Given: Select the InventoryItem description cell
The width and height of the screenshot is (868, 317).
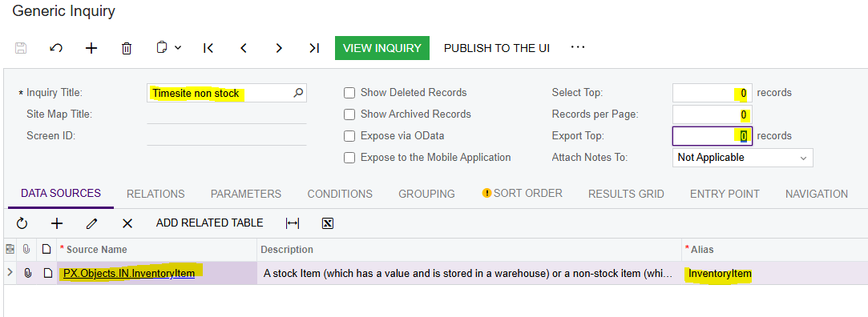Looking at the screenshot, I should [469, 273].
